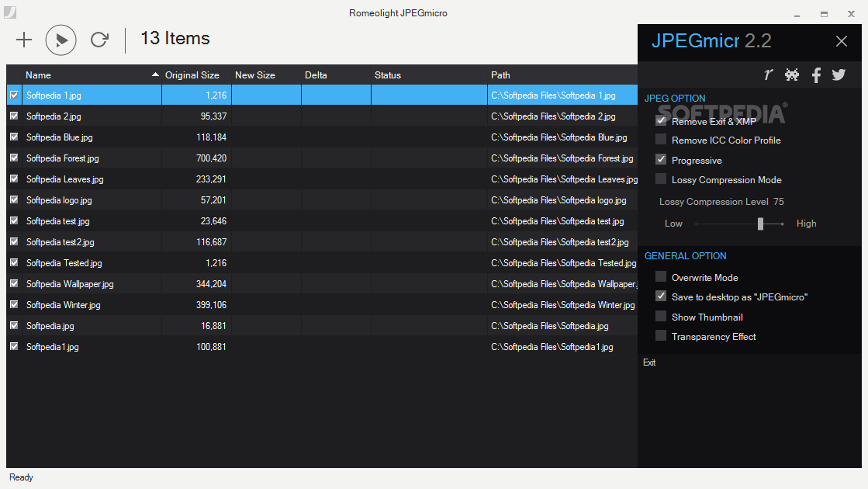Close the JPEGmicro options panel
Screen dimensions: 868x489
pyautogui.click(x=842, y=41)
